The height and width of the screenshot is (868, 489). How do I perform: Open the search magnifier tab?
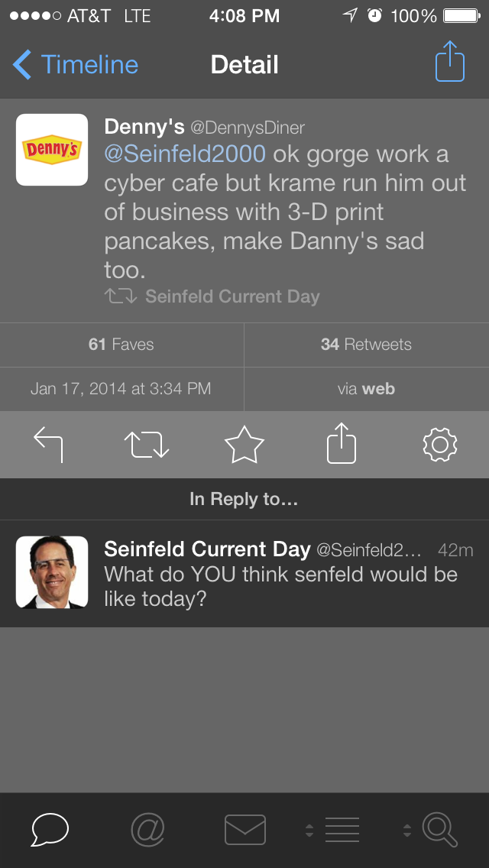[440, 830]
